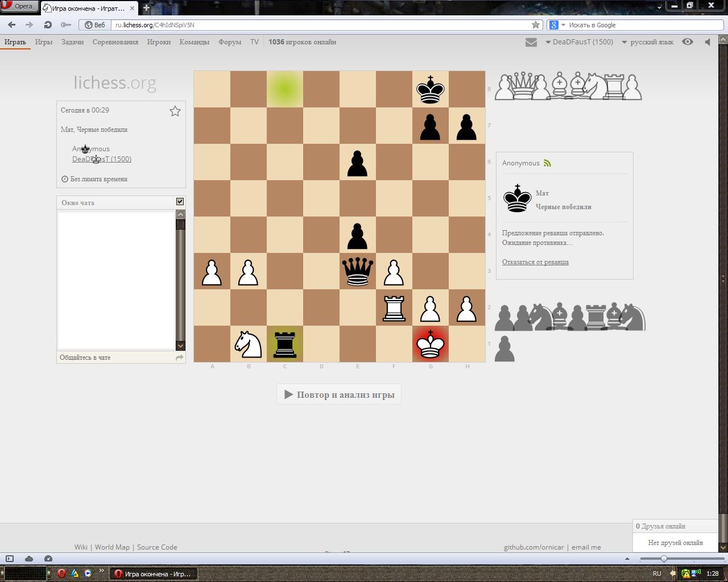Click the white rook on f2
The image size is (728, 582).
tap(394, 307)
